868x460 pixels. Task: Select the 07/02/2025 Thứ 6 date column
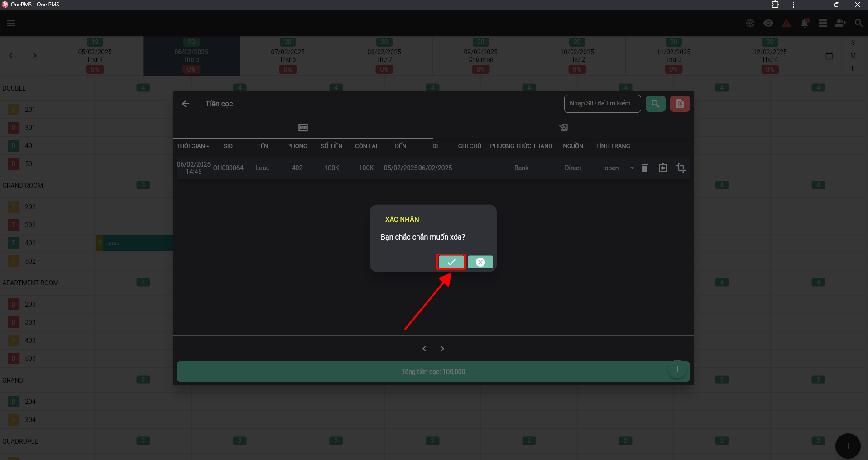pyautogui.click(x=288, y=56)
